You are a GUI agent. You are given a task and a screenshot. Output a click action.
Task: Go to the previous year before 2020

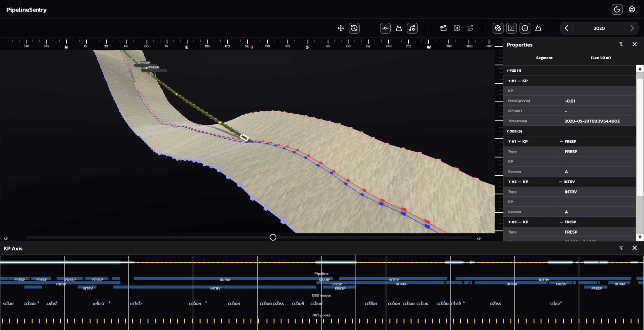[566, 28]
